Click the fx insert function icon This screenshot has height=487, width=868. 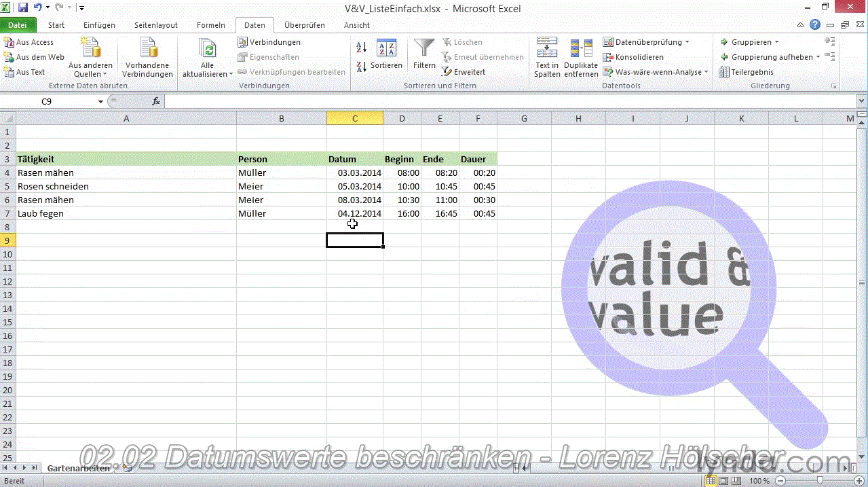(x=156, y=101)
